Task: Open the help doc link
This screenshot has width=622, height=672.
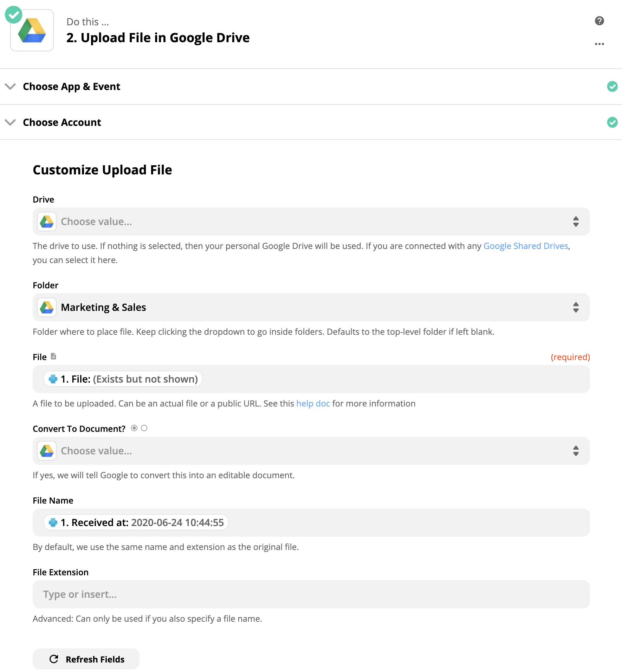Action: point(313,403)
